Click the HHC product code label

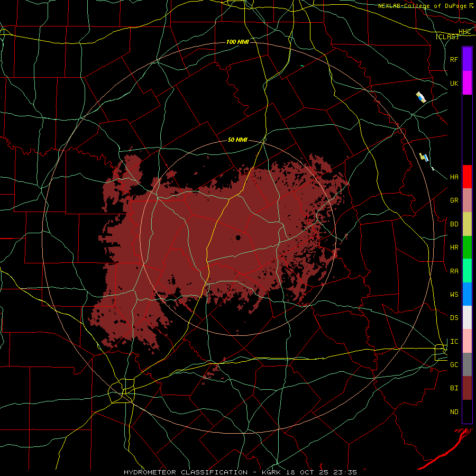click(464, 32)
